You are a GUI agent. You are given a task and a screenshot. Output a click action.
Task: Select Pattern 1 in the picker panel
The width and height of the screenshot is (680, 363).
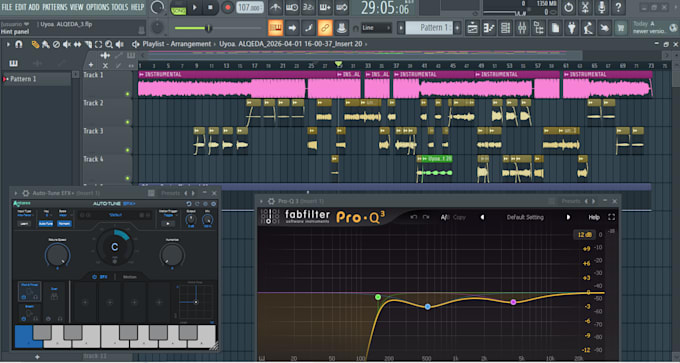37,79
